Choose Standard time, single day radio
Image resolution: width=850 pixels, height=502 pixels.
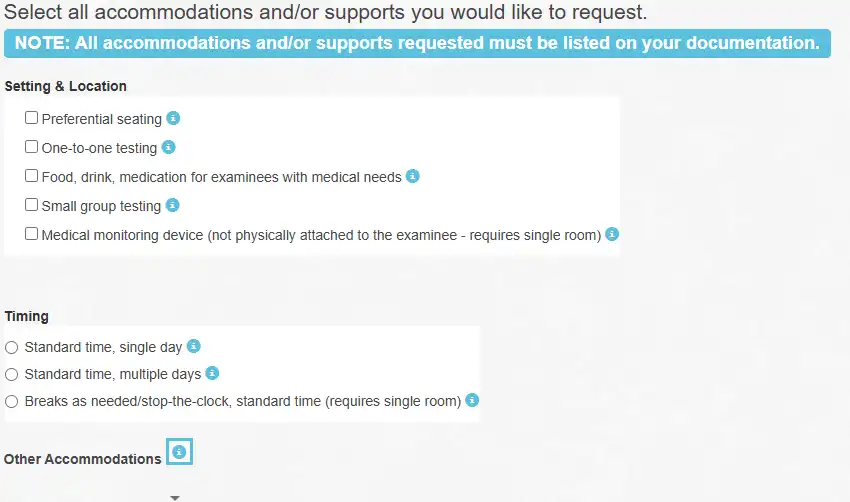(x=11, y=347)
